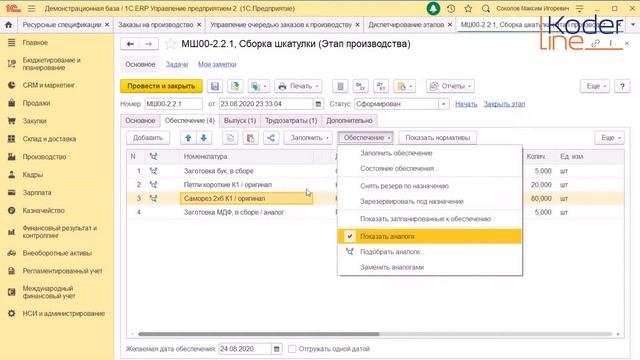The image size is (640, 360).
Task: Open the Мои заметки link
Action: 217,64
